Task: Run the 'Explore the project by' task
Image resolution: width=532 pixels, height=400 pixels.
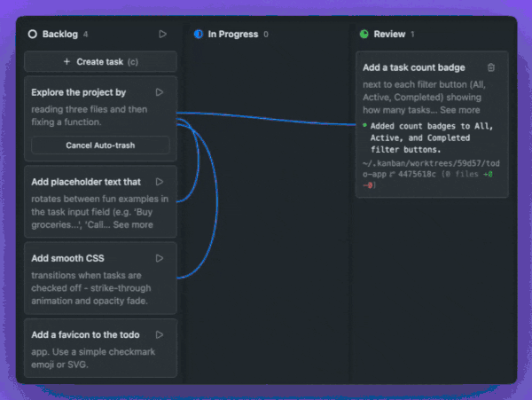Action: 160,92
